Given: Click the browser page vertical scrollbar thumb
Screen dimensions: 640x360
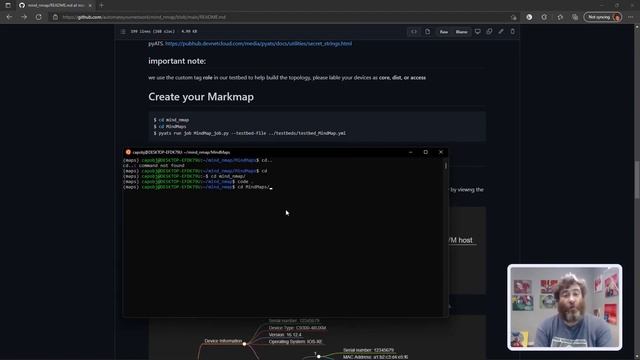Looking at the screenshot, I should 637,180.
